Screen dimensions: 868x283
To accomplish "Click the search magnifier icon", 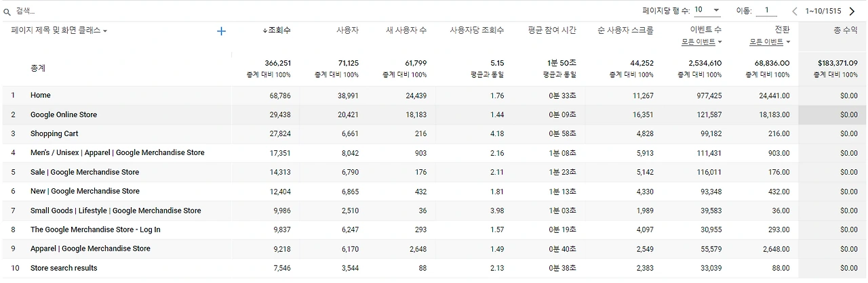I will point(7,12).
